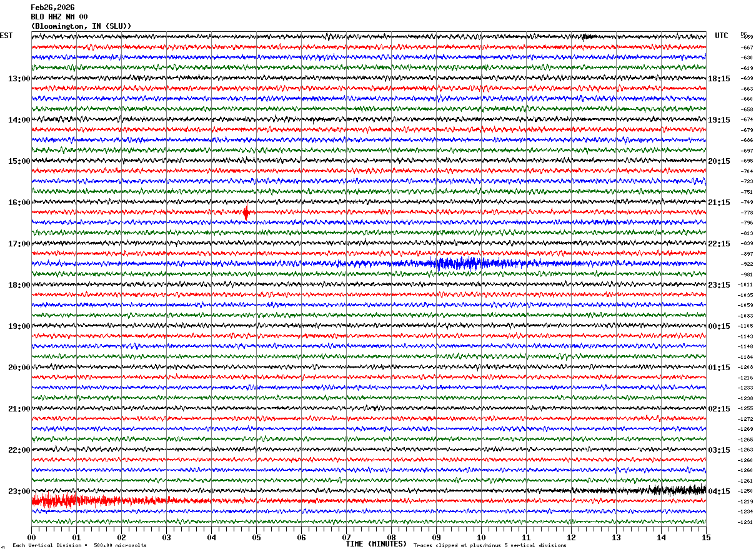
Task: Click the red spike on the 16:15 trace
Action: tap(246, 213)
